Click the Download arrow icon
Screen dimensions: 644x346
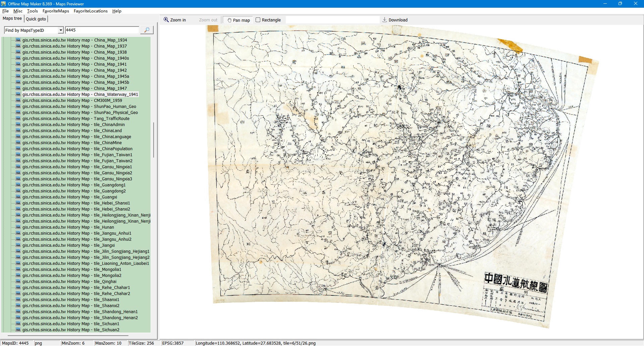pyautogui.click(x=385, y=20)
